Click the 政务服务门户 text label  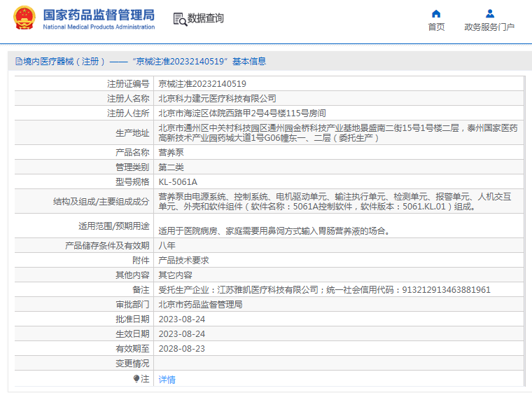tap(489, 27)
